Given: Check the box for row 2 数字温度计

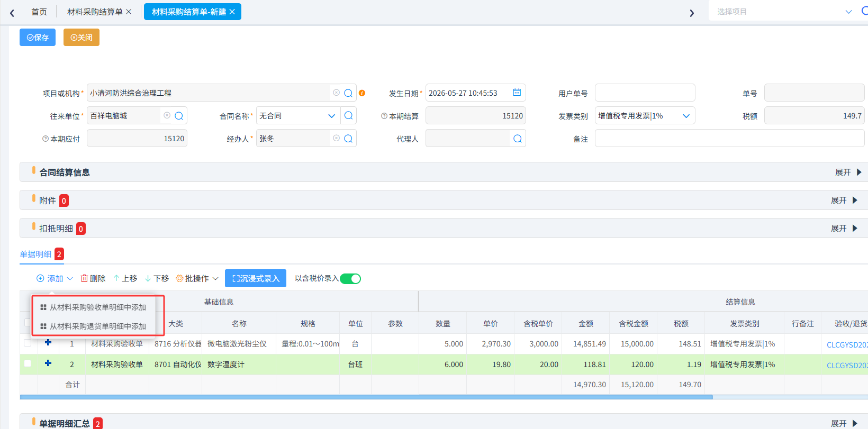Looking at the screenshot, I should click(x=28, y=363).
